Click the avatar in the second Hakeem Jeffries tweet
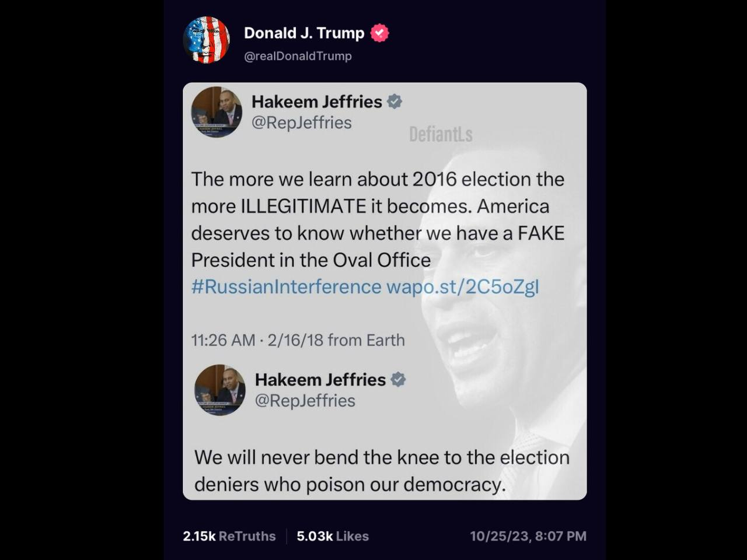The height and width of the screenshot is (560, 747). click(x=220, y=390)
